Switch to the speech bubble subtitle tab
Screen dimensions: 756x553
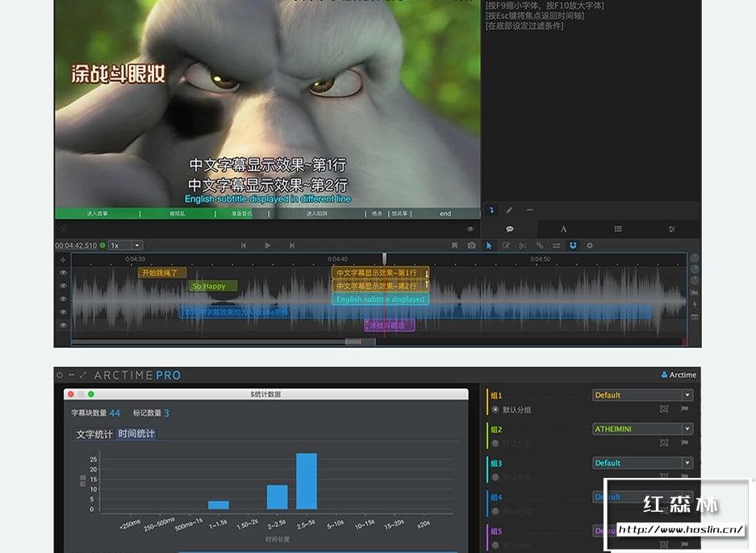coord(509,228)
